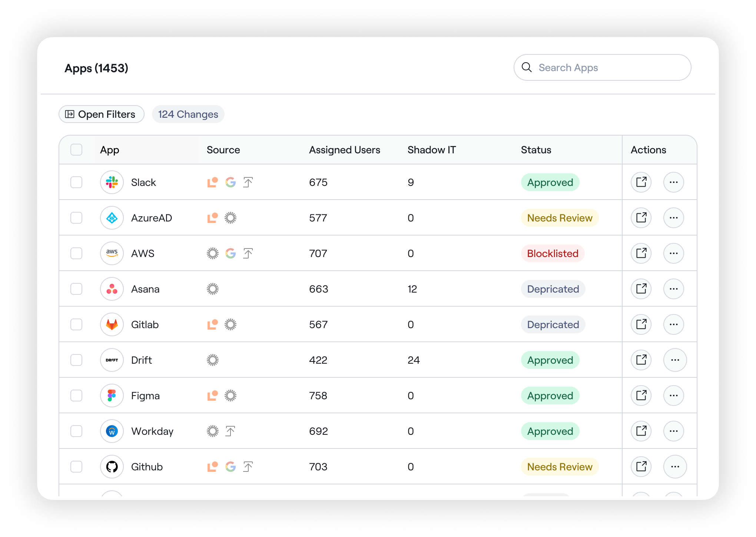Open more options menu for AzureAD
This screenshot has width=756, height=537.
[x=673, y=218]
